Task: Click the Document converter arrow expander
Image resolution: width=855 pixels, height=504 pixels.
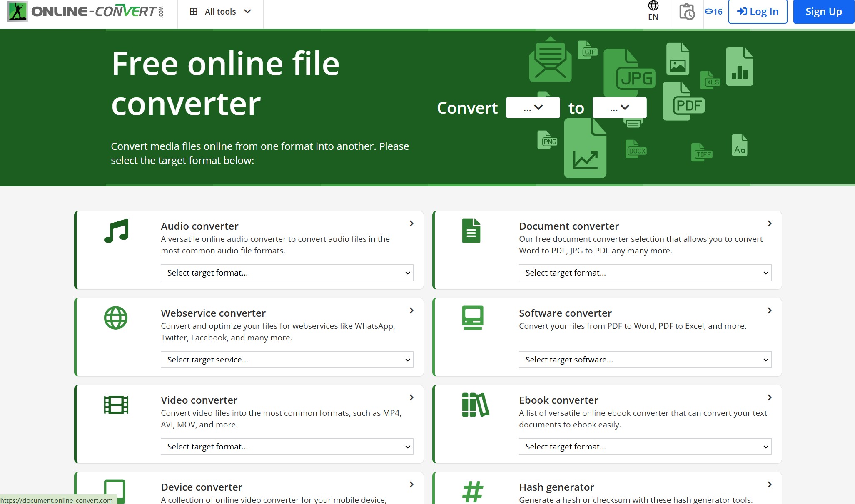Action: (769, 224)
